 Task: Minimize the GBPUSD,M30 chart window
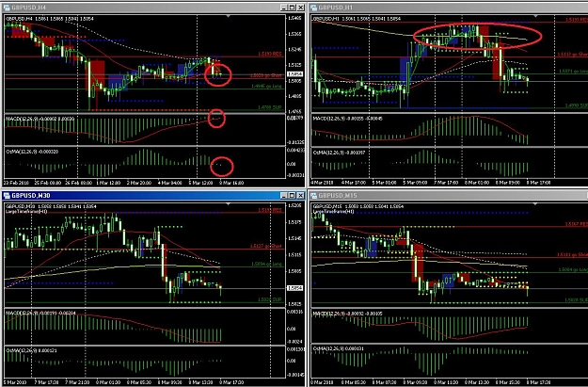click(x=284, y=196)
